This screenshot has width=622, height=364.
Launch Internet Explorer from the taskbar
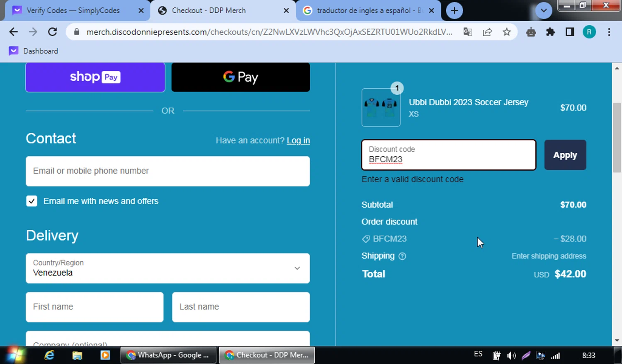point(49,355)
